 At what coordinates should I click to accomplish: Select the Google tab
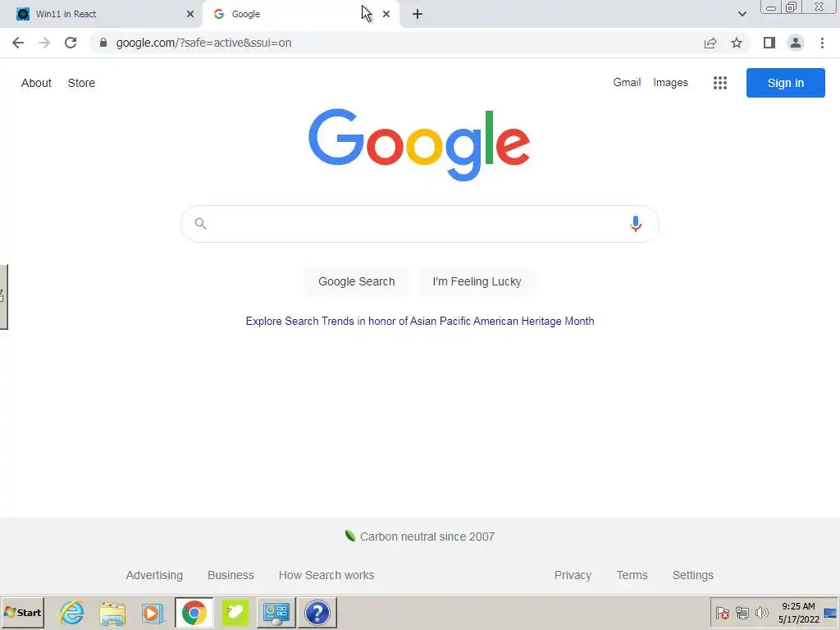pos(300,14)
